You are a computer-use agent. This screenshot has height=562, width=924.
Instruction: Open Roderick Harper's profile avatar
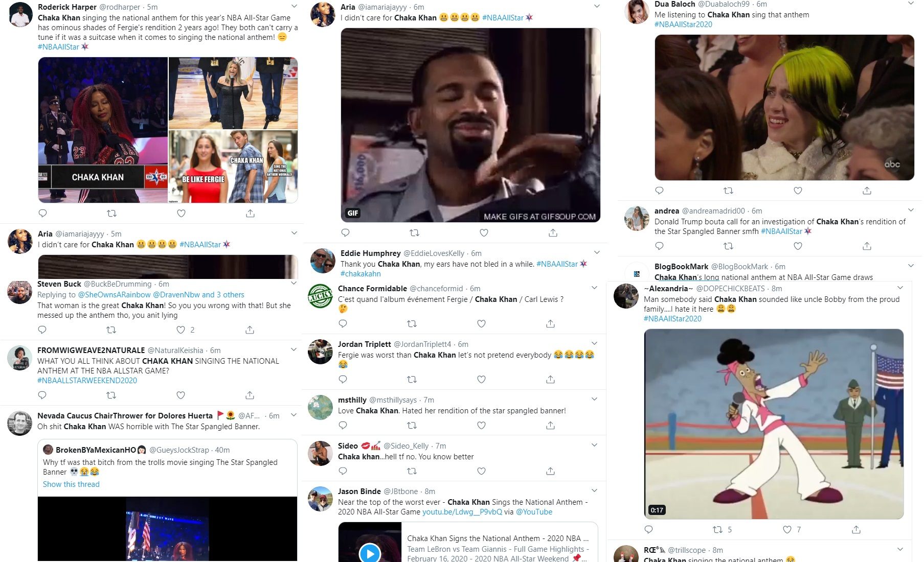[20, 15]
